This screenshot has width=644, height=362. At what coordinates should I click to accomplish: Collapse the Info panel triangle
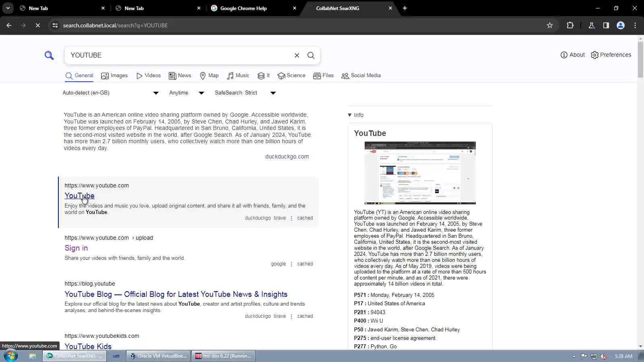350,115
